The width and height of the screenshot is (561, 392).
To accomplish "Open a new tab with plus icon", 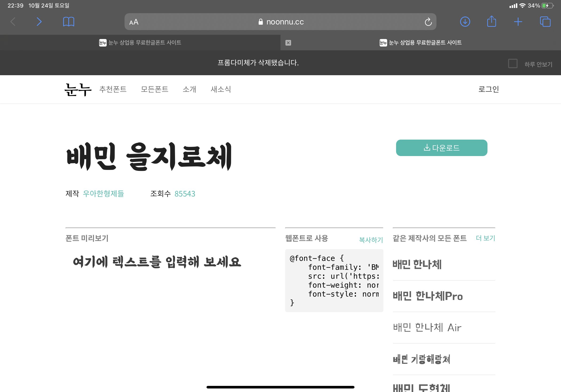I will click(x=518, y=22).
